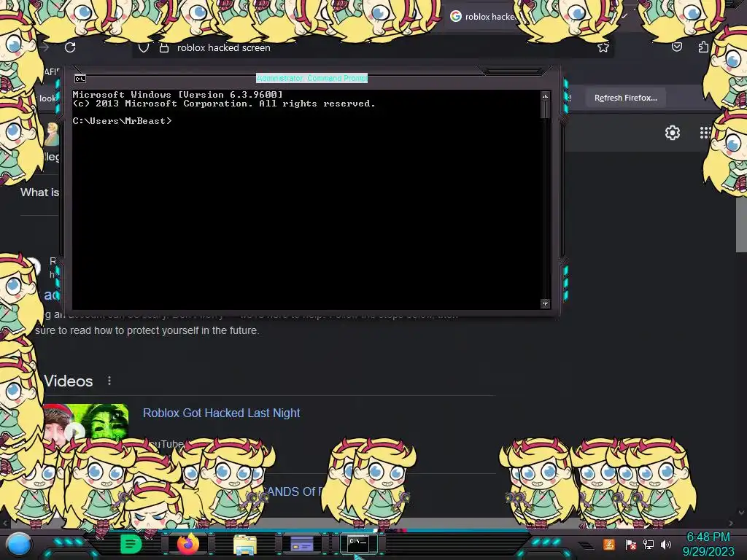Open the Pocket save icon in Firefox
The height and width of the screenshot is (560, 747).
pyautogui.click(x=677, y=47)
